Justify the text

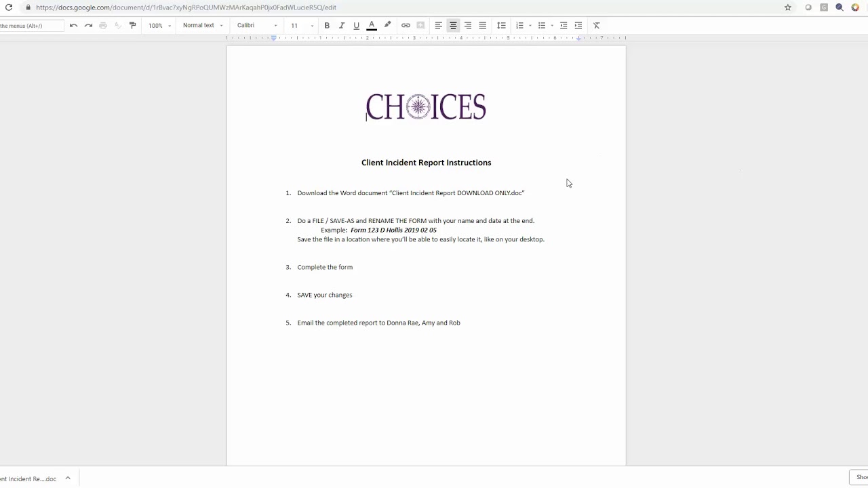[483, 25]
